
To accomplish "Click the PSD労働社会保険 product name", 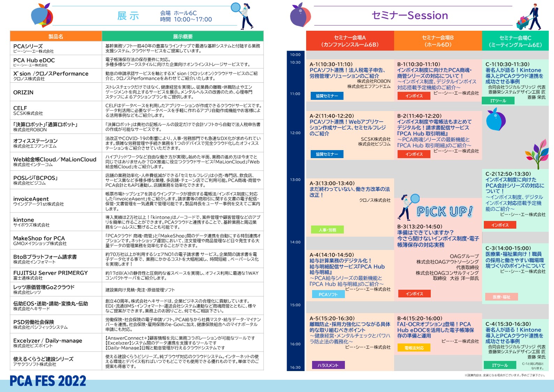I will pyautogui.click(x=34, y=322).
